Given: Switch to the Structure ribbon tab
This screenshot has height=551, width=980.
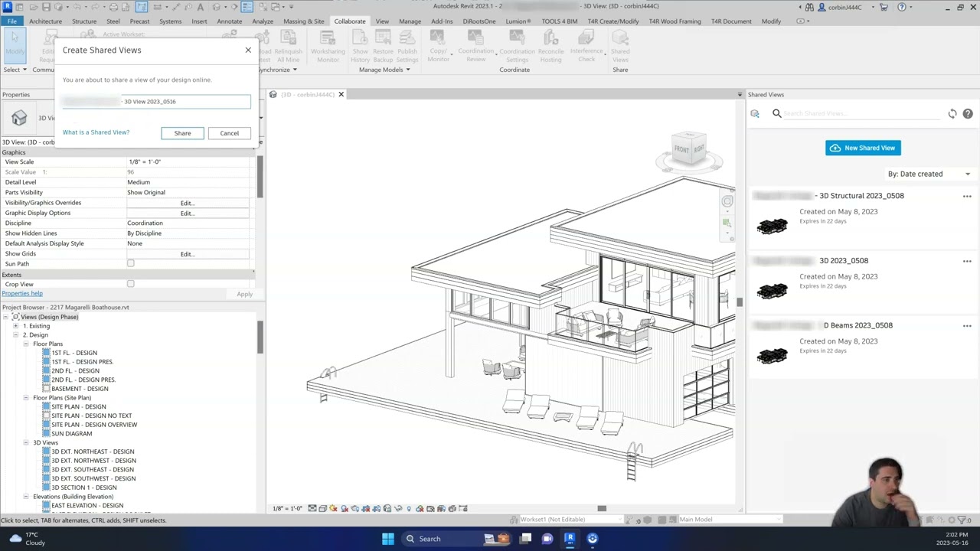Looking at the screenshot, I should point(84,21).
